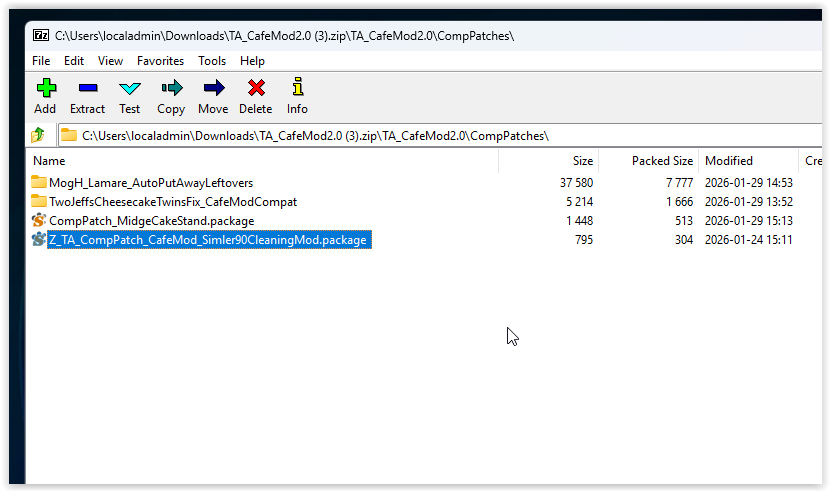This screenshot has width=830, height=492.
Task: Select TwoJeffsCheesecakeTwinsFix_CafeModCompat folder name
Action: 173,202
